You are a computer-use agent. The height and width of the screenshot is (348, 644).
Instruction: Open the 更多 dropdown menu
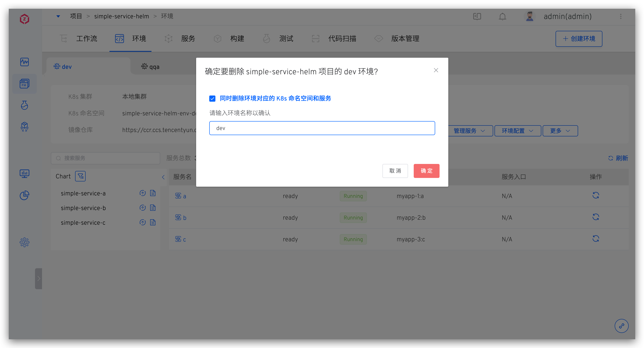[x=560, y=130]
